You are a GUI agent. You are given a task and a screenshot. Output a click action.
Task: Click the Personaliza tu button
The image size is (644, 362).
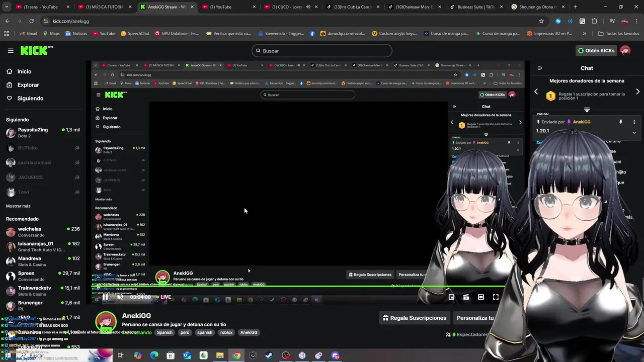click(x=475, y=318)
